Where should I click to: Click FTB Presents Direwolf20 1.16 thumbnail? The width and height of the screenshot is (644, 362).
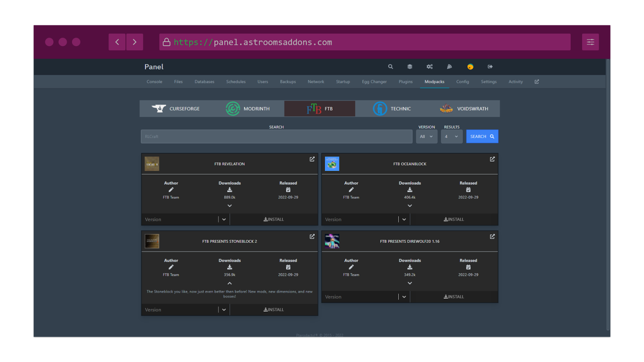pyautogui.click(x=332, y=241)
